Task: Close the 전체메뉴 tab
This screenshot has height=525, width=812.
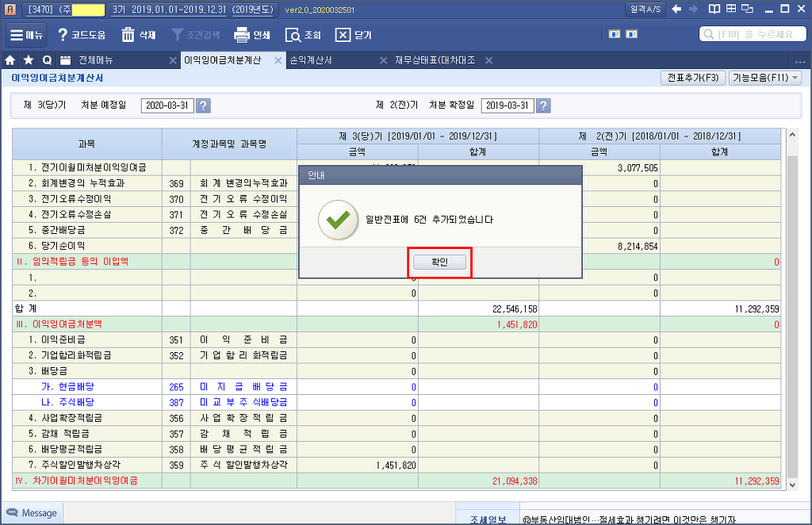Action: [x=173, y=60]
